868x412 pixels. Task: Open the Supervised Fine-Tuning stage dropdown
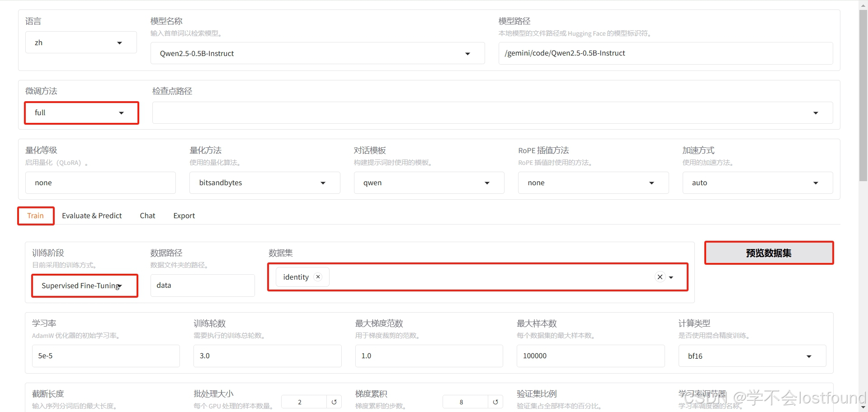pyautogui.click(x=85, y=286)
